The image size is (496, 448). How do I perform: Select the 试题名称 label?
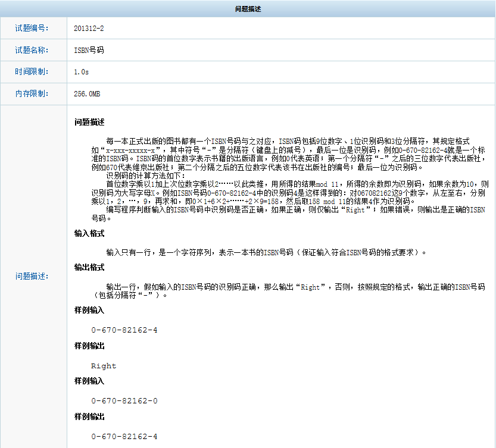click(32, 50)
